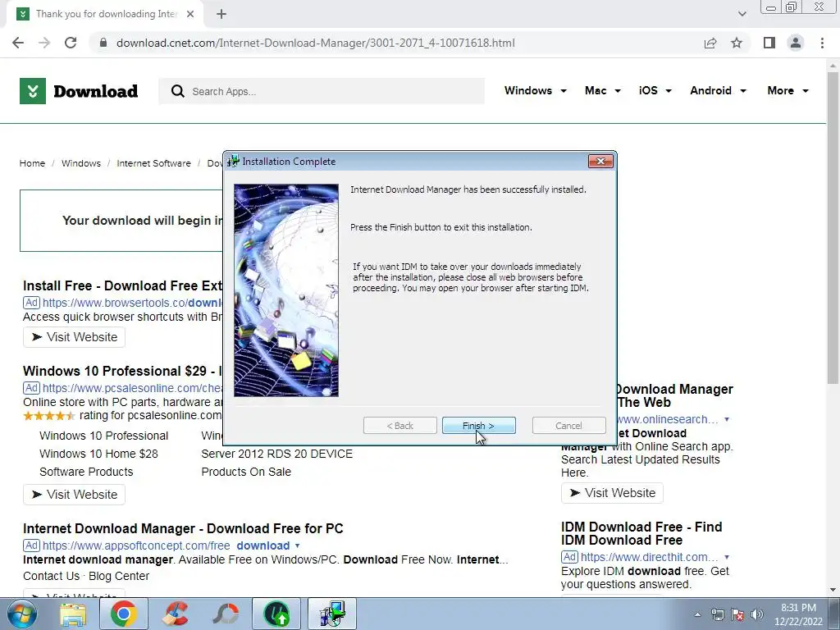
Task: Open the green uTorrent-style taskbar icon
Action: (x=276, y=614)
